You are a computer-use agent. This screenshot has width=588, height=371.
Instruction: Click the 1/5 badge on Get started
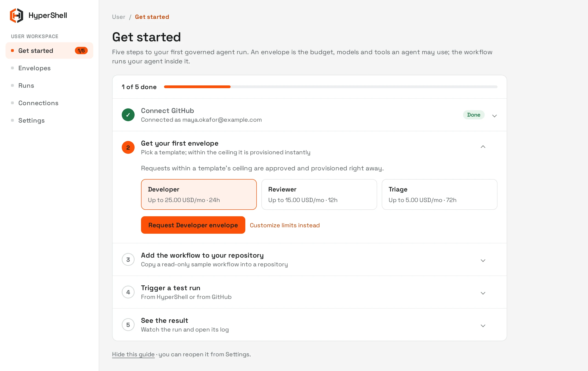click(81, 51)
